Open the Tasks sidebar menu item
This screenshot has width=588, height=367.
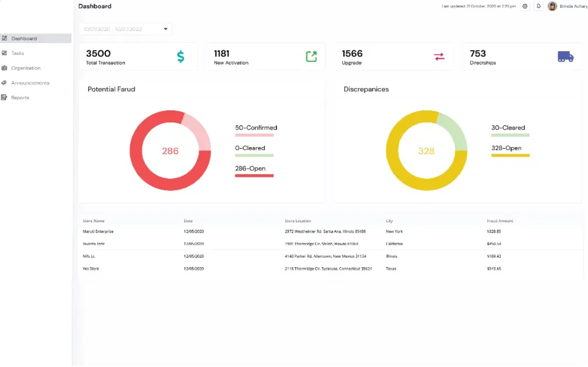pos(18,53)
